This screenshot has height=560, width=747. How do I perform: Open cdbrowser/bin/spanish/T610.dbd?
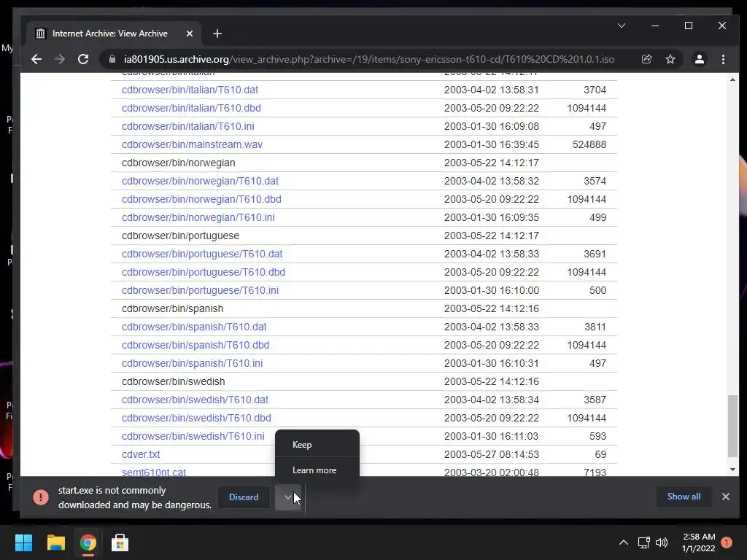(196, 345)
